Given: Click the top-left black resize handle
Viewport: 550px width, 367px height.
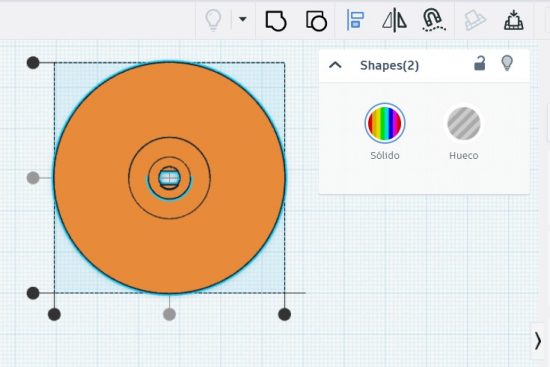Looking at the screenshot, I should click(x=33, y=63).
